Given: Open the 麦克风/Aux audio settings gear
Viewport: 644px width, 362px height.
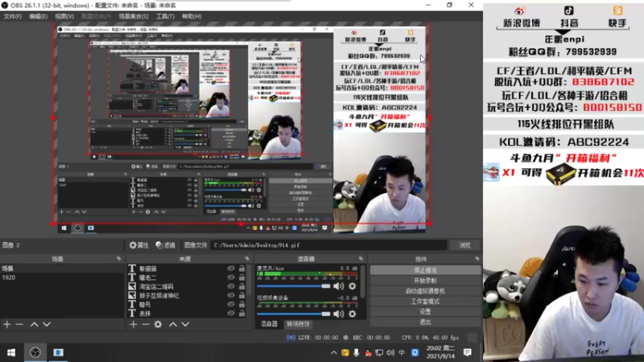Looking at the screenshot, I should (353, 286).
